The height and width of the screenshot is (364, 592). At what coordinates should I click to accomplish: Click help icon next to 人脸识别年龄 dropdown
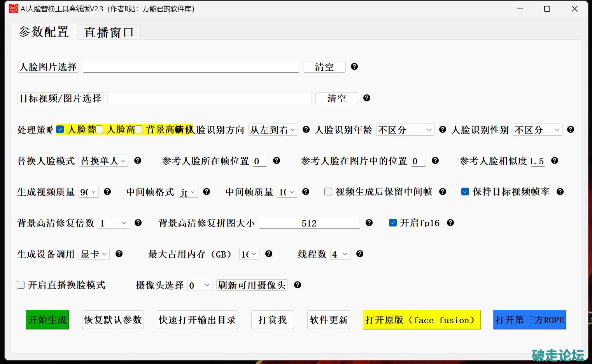442,130
